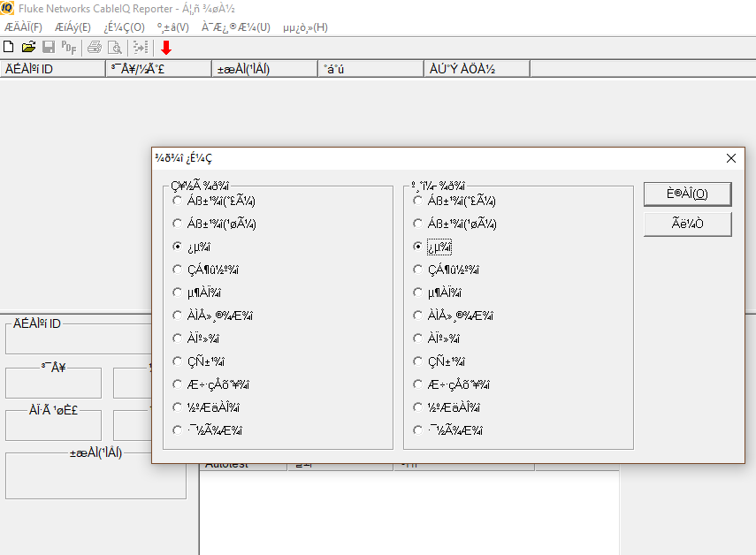Choose 'ÀÌÅ»¸®¾Æ¾î' radio in left group
Viewport: 756px width, 555px height.
(212, 316)
